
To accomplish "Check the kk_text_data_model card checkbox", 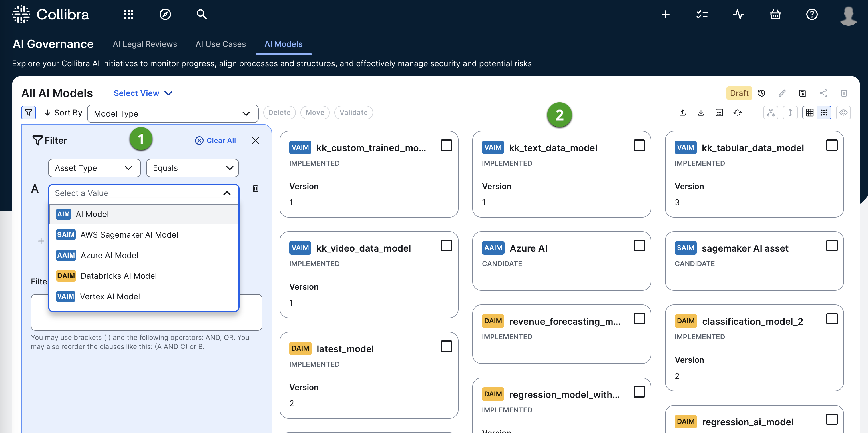I will tap(639, 145).
